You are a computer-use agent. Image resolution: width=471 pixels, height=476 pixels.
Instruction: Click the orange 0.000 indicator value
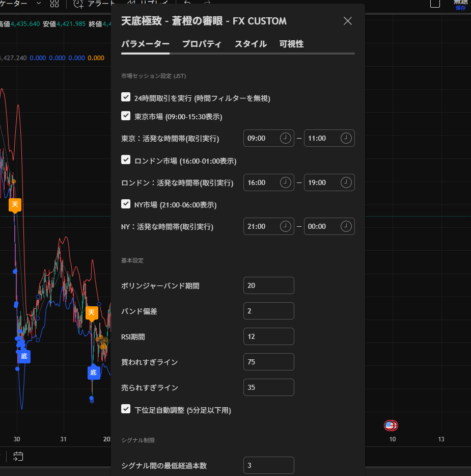pyautogui.click(x=96, y=58)
